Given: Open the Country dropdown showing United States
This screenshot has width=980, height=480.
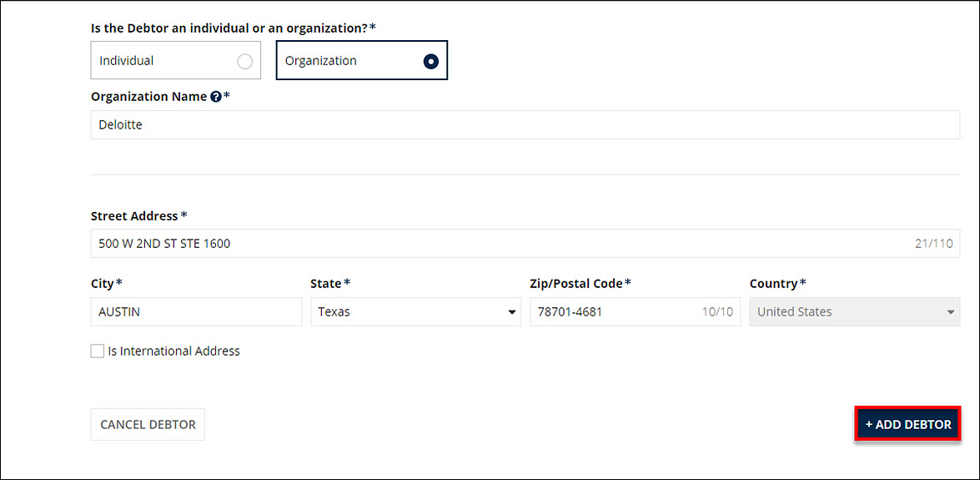Looking at the screenshot, I should click(x=854, y=312).
